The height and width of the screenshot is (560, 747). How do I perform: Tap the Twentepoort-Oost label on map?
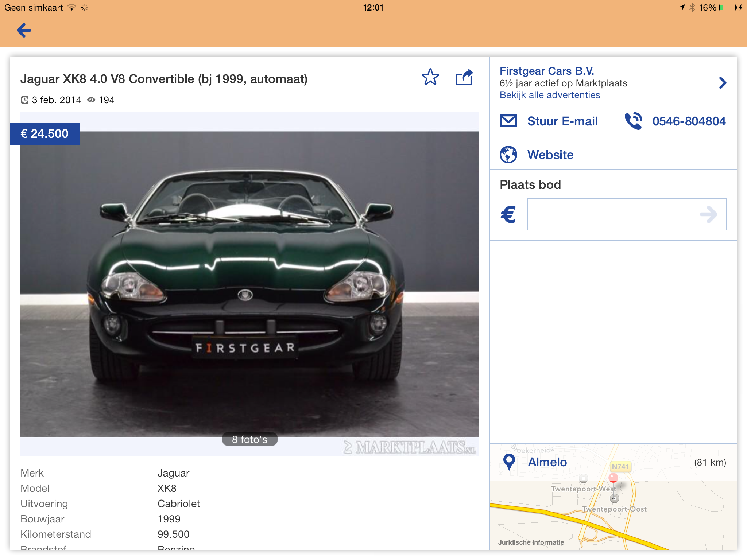pos(614,509)
